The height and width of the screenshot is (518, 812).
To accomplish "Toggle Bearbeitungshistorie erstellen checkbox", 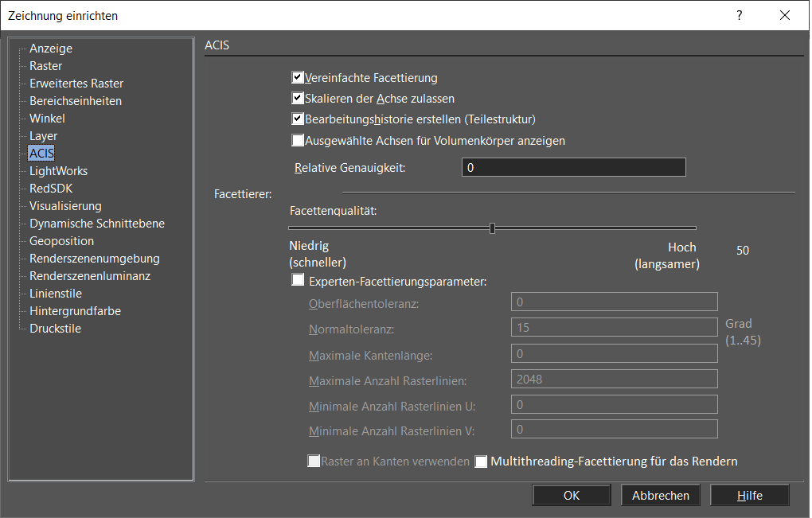I will [298, 119].
